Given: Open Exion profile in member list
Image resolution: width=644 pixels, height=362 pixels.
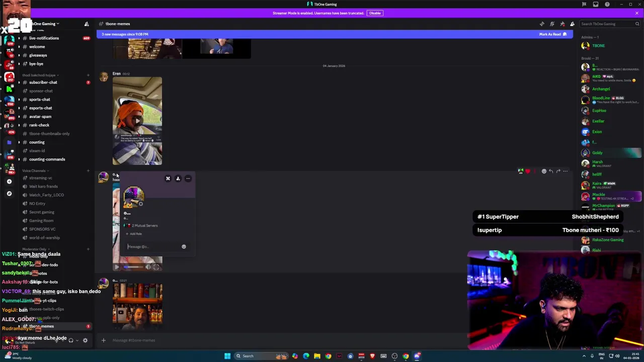Looking at the screenshot, I should coord(611,132).
